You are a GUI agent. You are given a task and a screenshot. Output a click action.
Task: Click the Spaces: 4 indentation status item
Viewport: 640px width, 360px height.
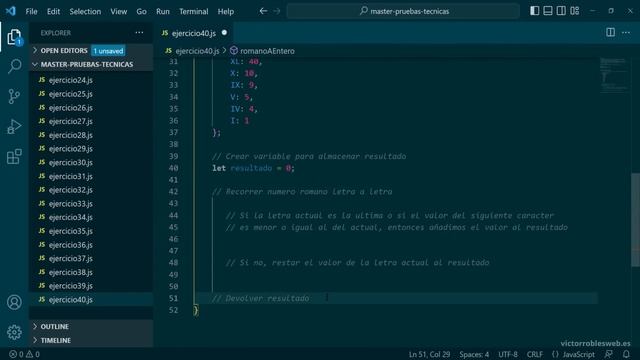[474, 354]
